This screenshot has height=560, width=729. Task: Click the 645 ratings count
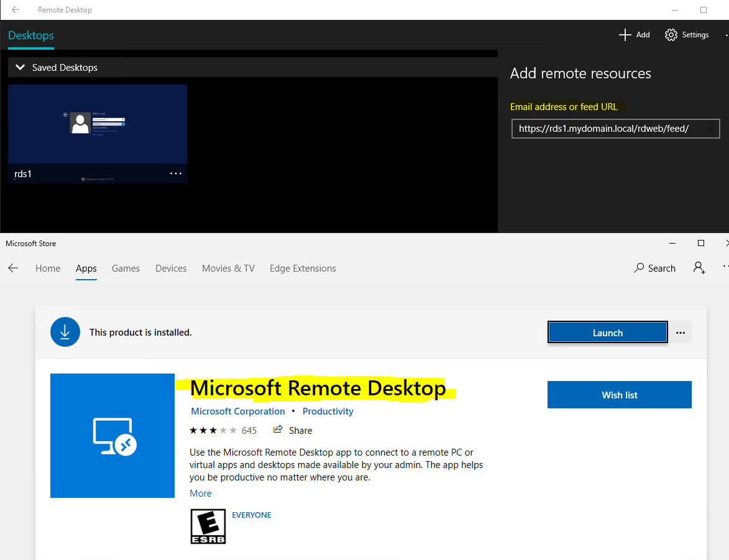point(249,431)
